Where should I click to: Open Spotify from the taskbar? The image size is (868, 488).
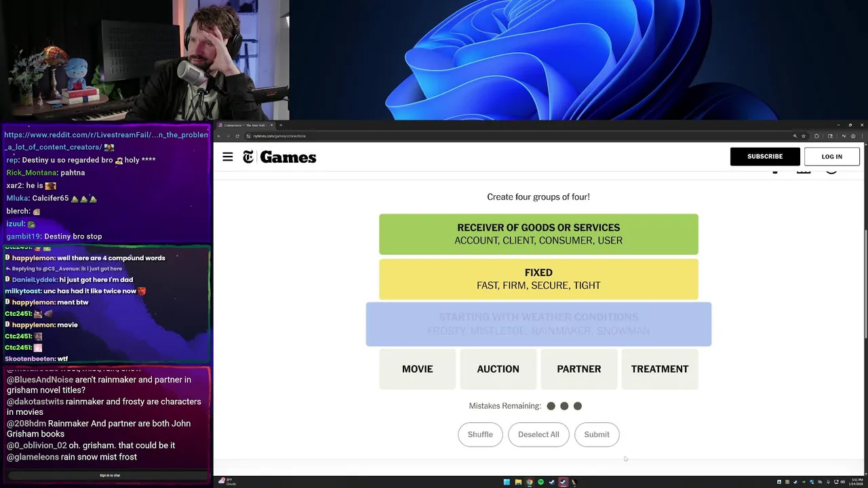[x=540, y=482]
